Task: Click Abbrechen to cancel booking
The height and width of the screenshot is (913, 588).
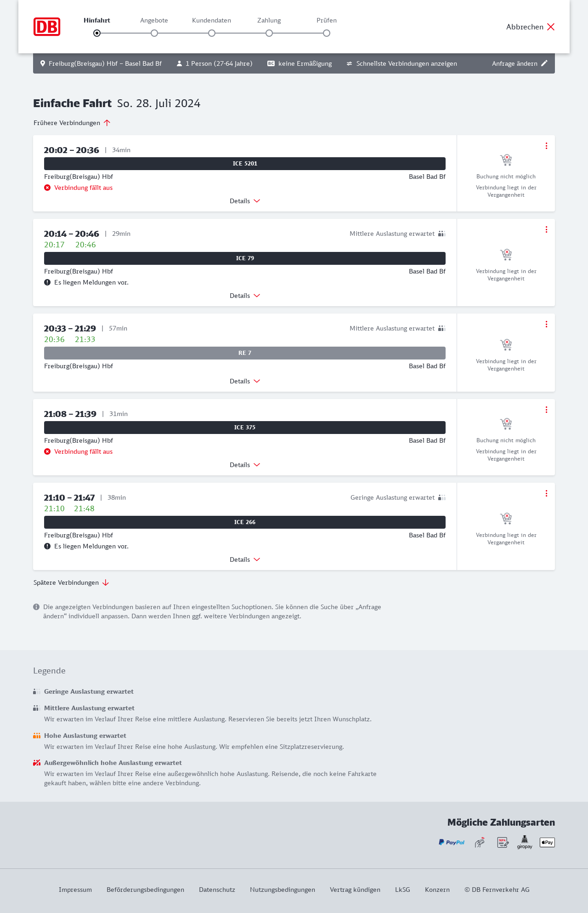Action: pos(531,27)
